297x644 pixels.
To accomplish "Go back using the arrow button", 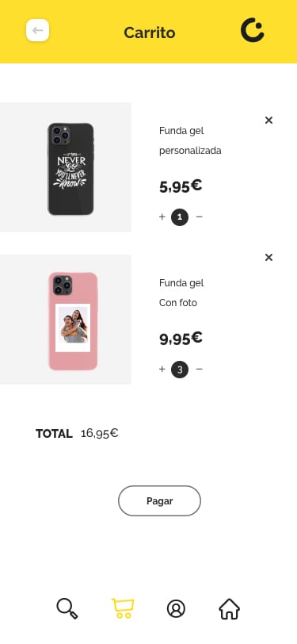I will pyautogui.click(x=38, y=30).
